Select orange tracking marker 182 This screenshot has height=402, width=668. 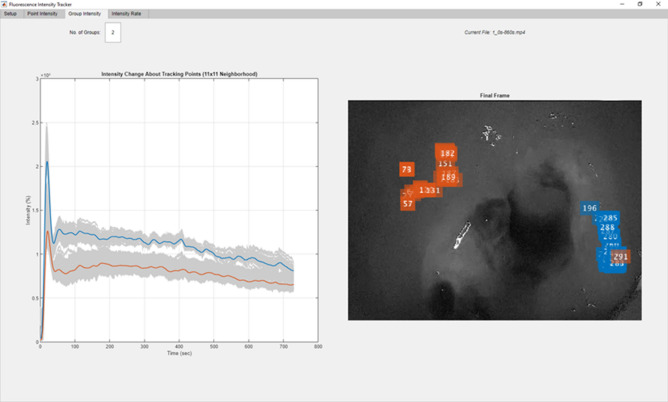[x=447, y=153]
